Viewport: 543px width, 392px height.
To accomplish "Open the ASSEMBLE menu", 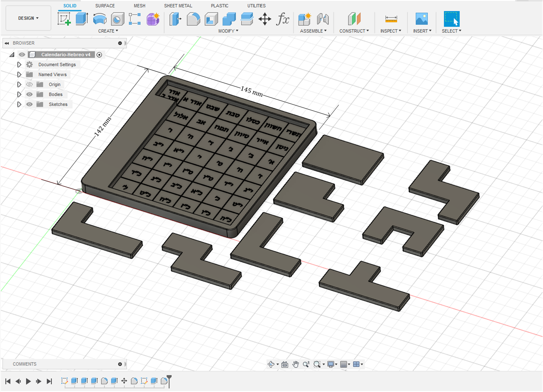I will (x=313, y=31).
